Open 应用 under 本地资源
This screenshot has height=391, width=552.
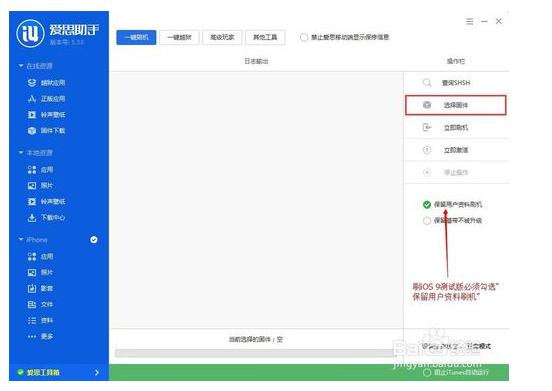click(40, 170)
